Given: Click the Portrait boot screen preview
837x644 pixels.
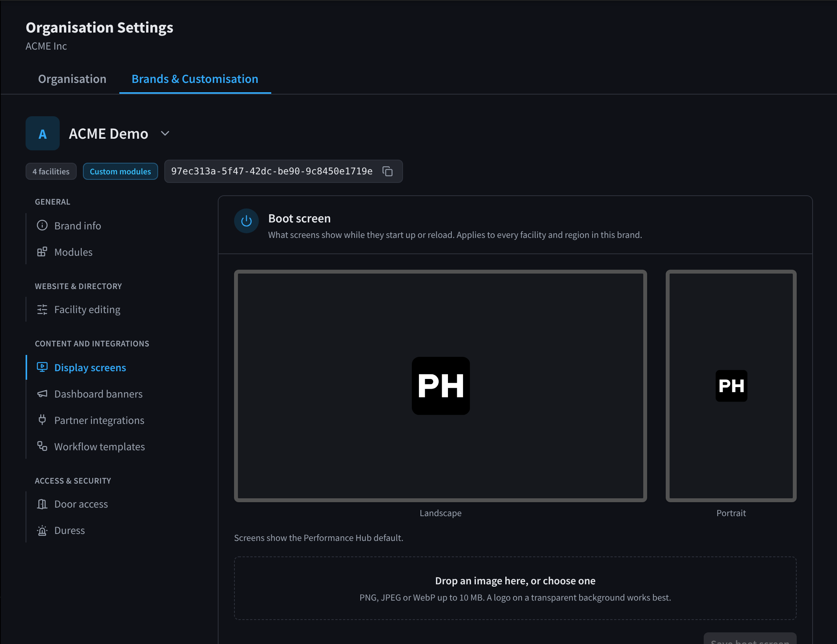Looking at the screenshot, I should pyautogui.click(x=731, y=386).
